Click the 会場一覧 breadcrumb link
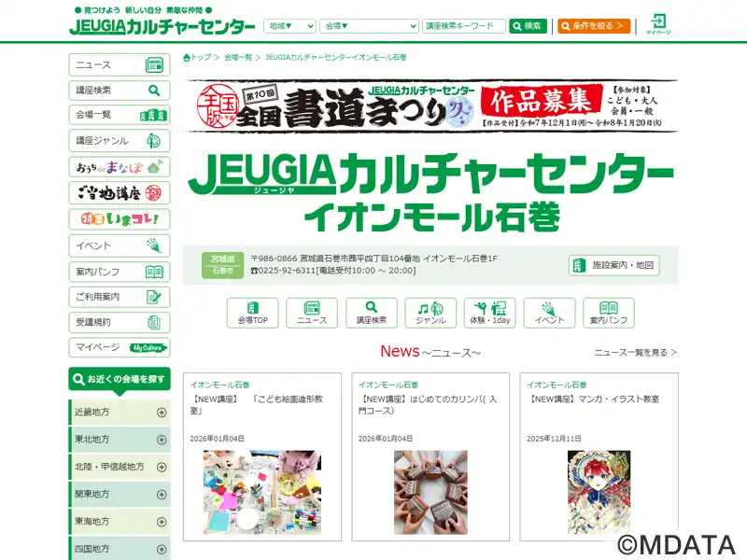747x560 pixels. [x=238, y=57]
